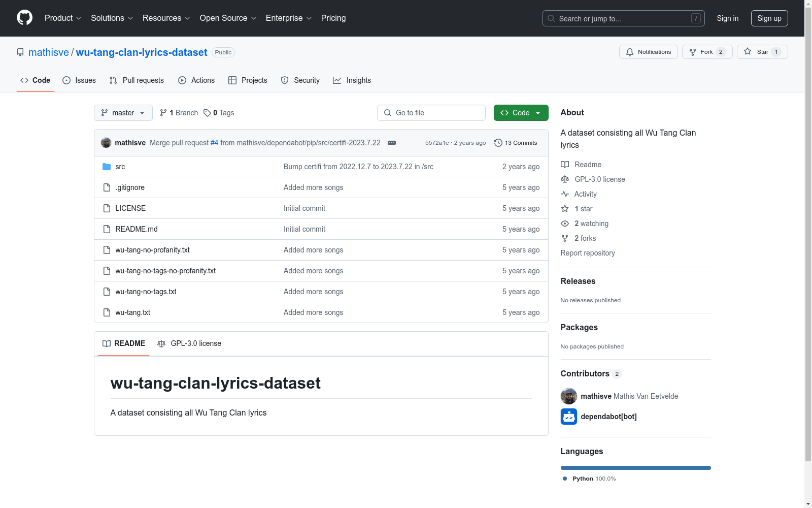
Task: Expand the Solutions menu
Action: point(112,18)
